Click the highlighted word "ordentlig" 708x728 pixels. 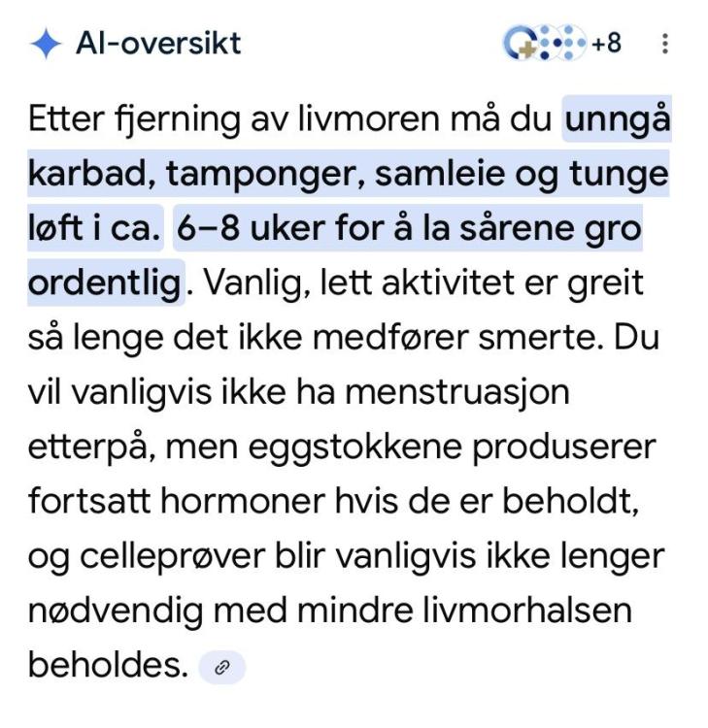[105, 284]
